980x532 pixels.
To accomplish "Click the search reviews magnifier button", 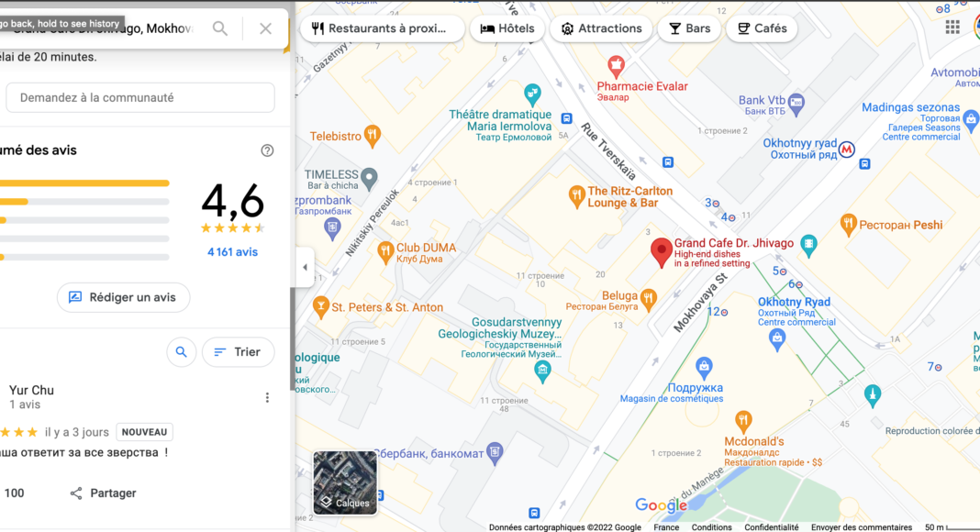I will pyautogui.click(x=182, y=352).
